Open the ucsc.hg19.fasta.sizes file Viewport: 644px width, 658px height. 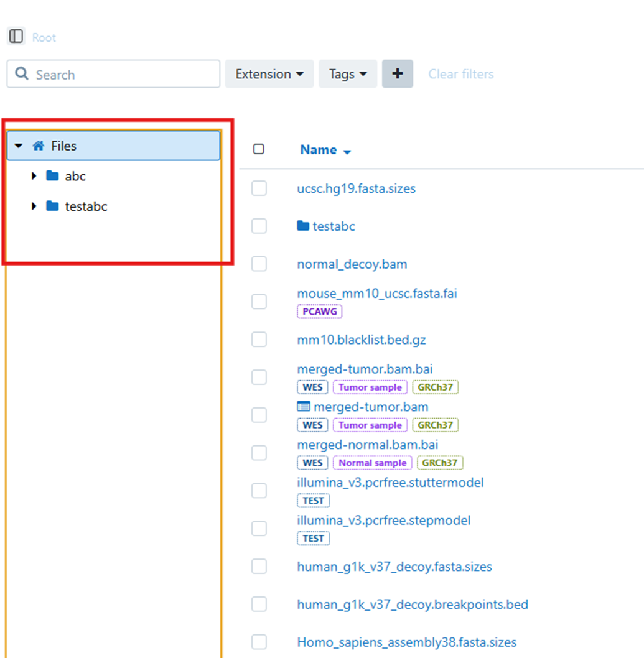click(356, 188)
